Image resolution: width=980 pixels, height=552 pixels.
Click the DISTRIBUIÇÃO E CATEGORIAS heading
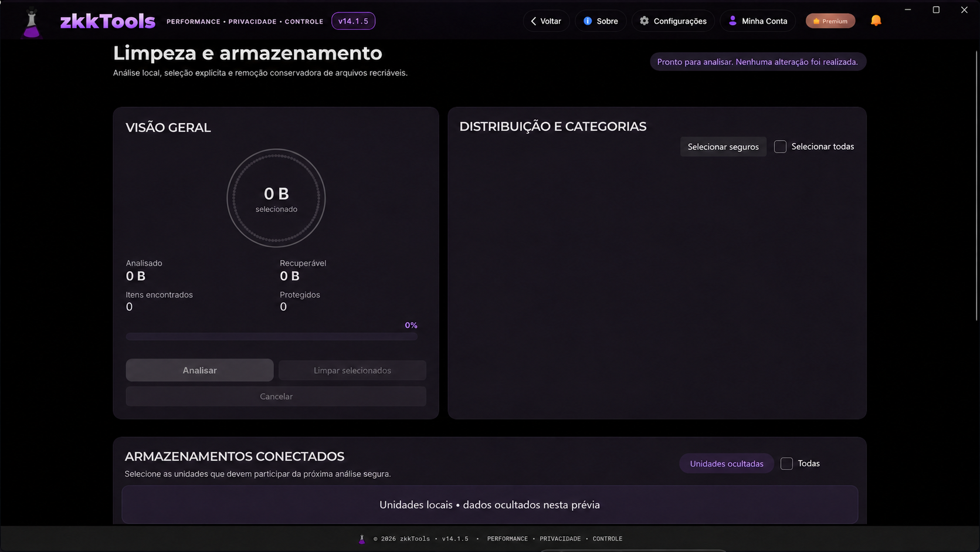tap(553, 127)
